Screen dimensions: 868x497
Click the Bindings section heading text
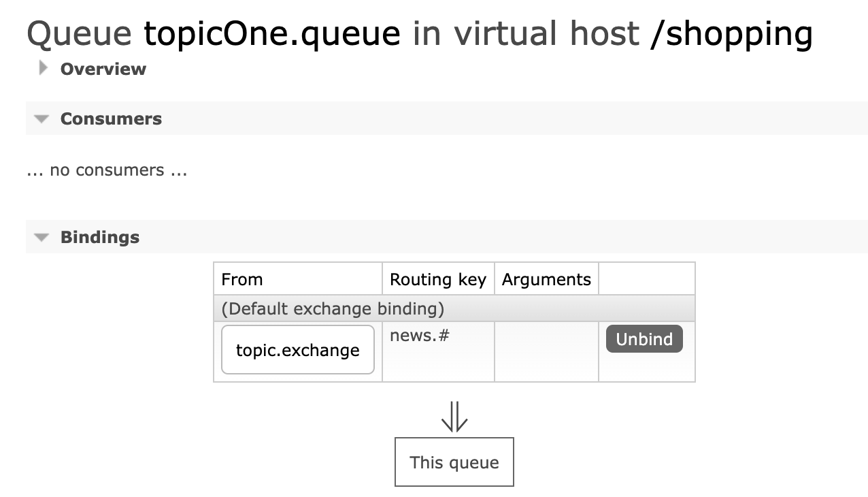pyautogui.click(x=100, y=237)
